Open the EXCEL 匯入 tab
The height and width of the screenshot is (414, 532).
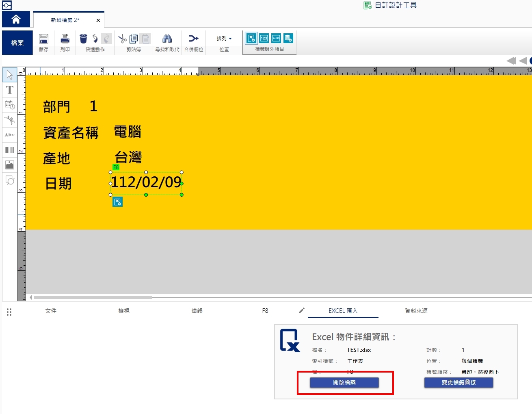(x=343, y=311)
